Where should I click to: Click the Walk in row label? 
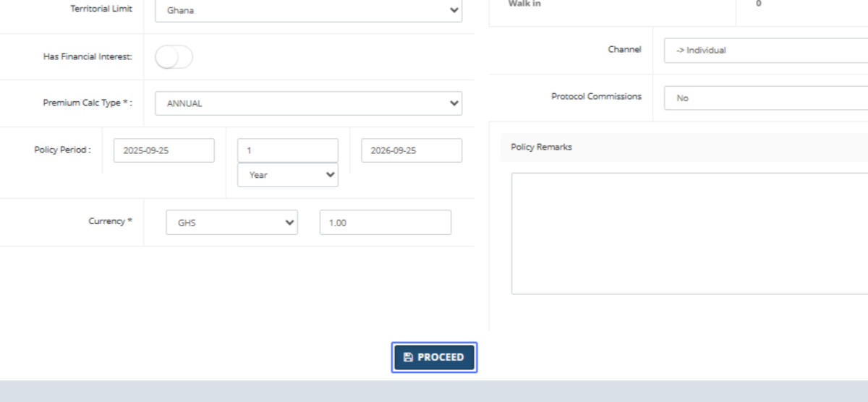point(524,4)
